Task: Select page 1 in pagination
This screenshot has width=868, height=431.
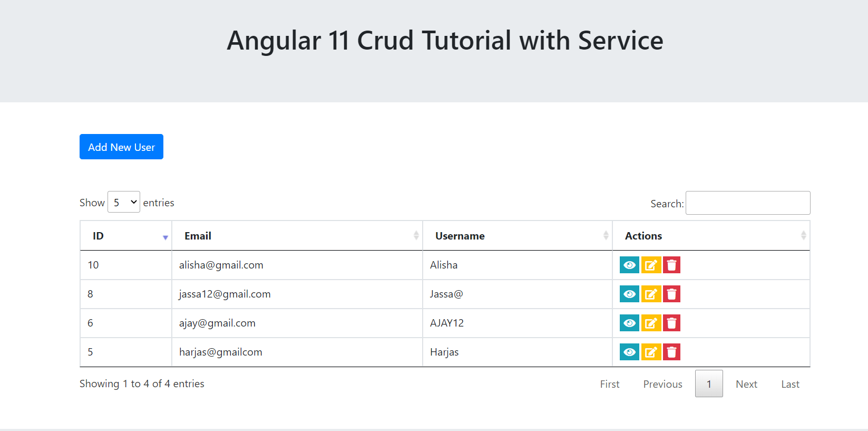Action: click(709, 384)
